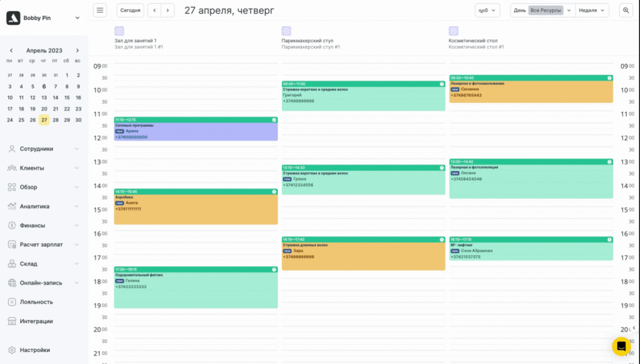Expand the Обзор menu chevron
This screenshot has height=364, width=640.
(x=77, y=187)
